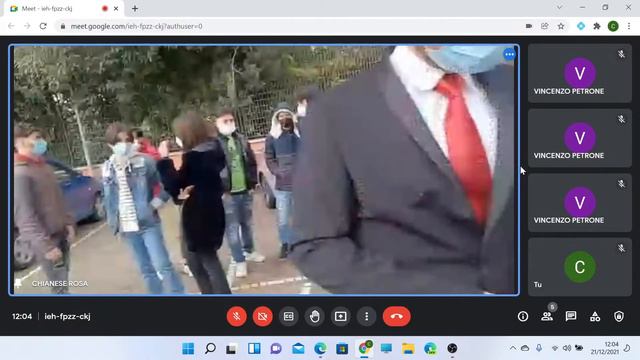
Task: Open the activities panel
Action: pyautogui.click(x=595, y=316)
